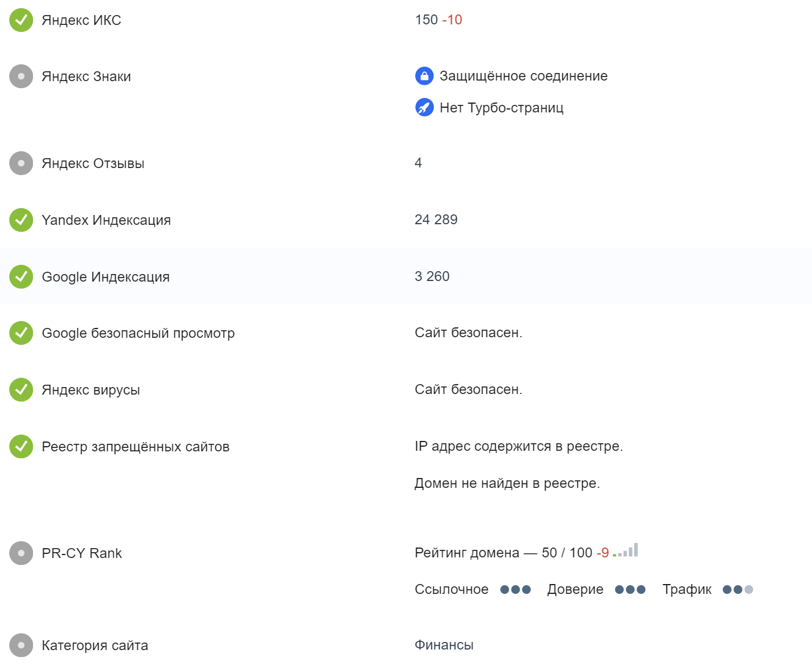Image resolution: width=812 pixels, height=664 pixels.
Task: Select the Реестр запрещённых сайтов label
Action: tap(136, 447)
